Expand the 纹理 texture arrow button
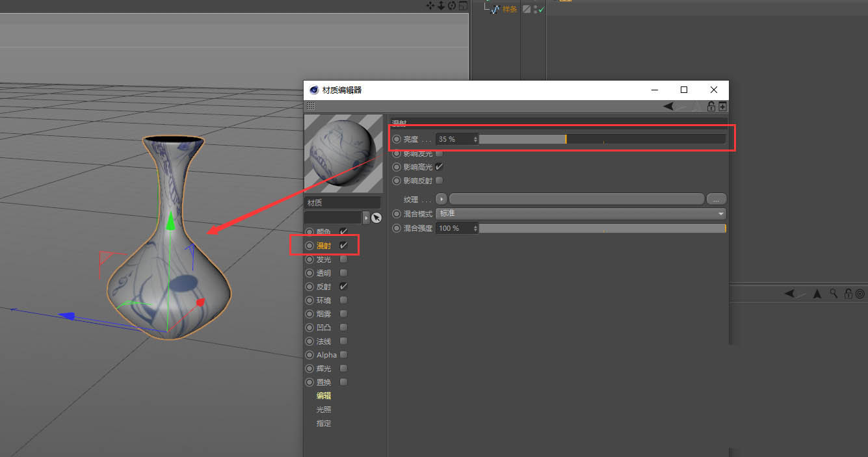 (x=441, y=199)
